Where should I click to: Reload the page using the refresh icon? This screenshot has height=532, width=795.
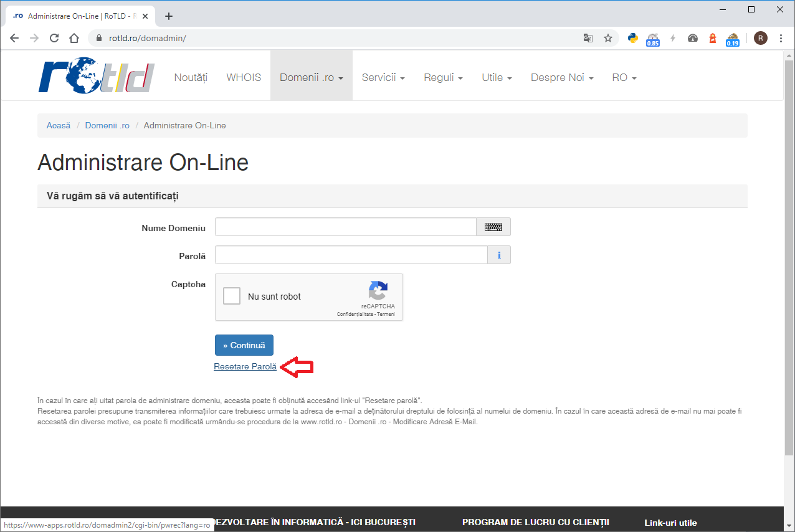tap(54, 38)
